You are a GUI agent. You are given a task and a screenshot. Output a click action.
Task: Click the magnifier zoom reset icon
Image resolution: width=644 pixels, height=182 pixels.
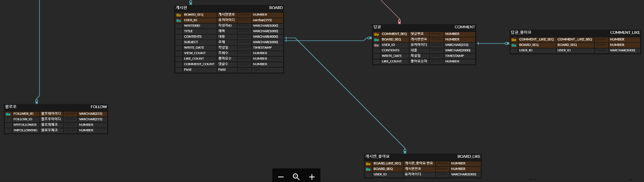[296, 177]
